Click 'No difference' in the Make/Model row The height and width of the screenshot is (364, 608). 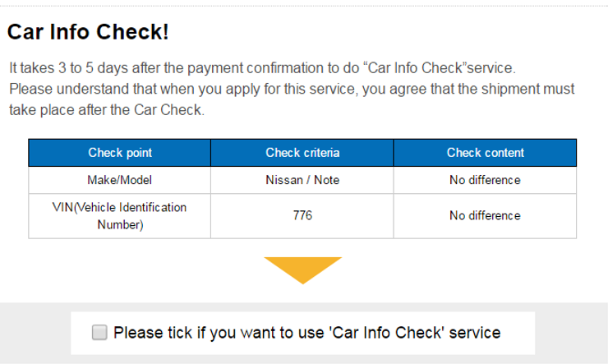(485, 180)
